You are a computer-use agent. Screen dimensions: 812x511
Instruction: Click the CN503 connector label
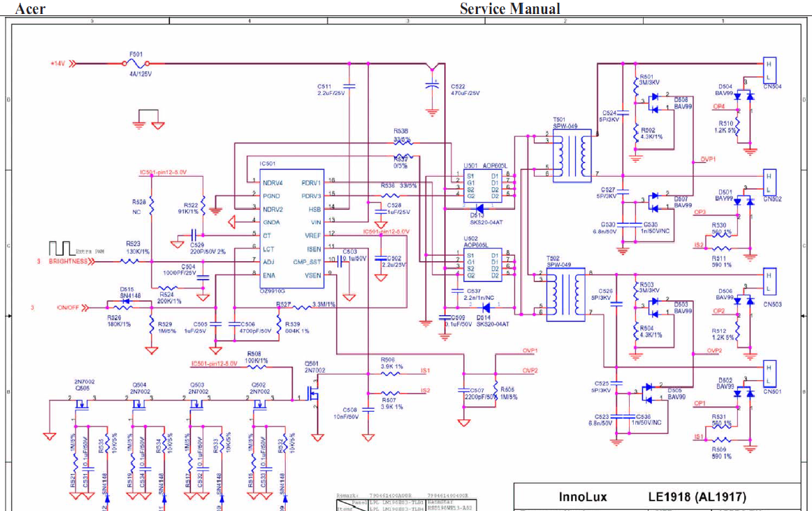(x=772, y=305)
